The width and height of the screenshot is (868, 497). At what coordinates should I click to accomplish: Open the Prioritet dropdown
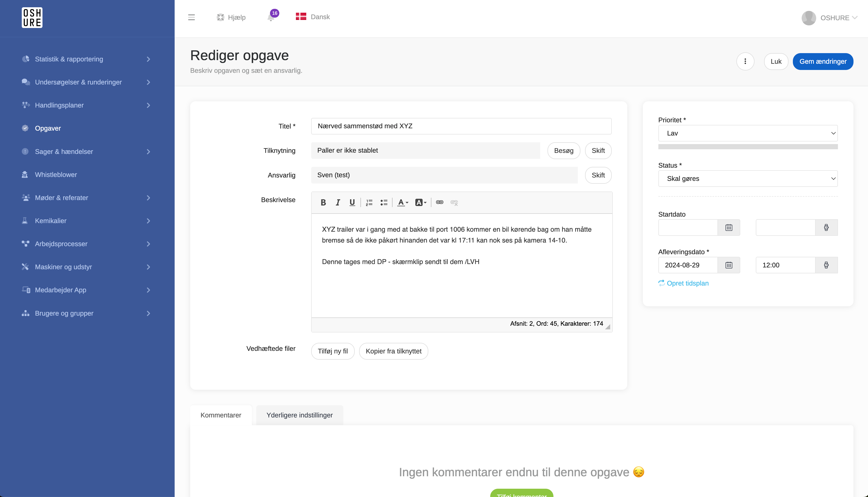(x=748, y=133)
